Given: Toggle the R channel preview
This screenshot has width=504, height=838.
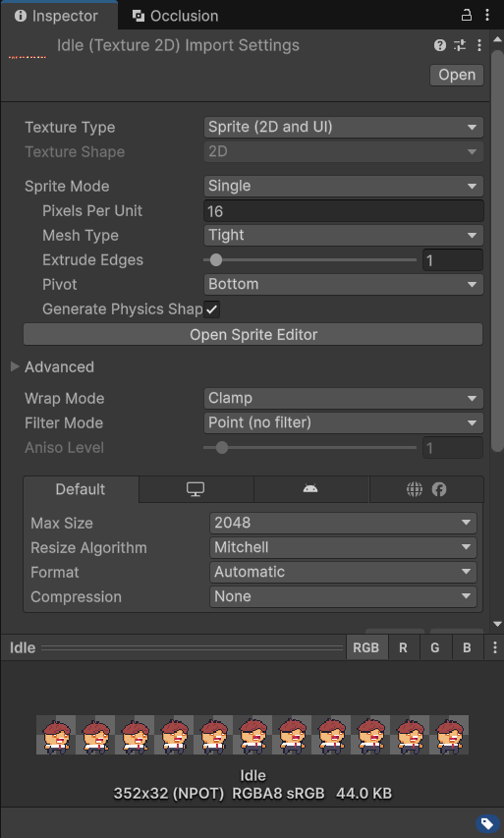Looking at the screenshot, I should [403, 647].
